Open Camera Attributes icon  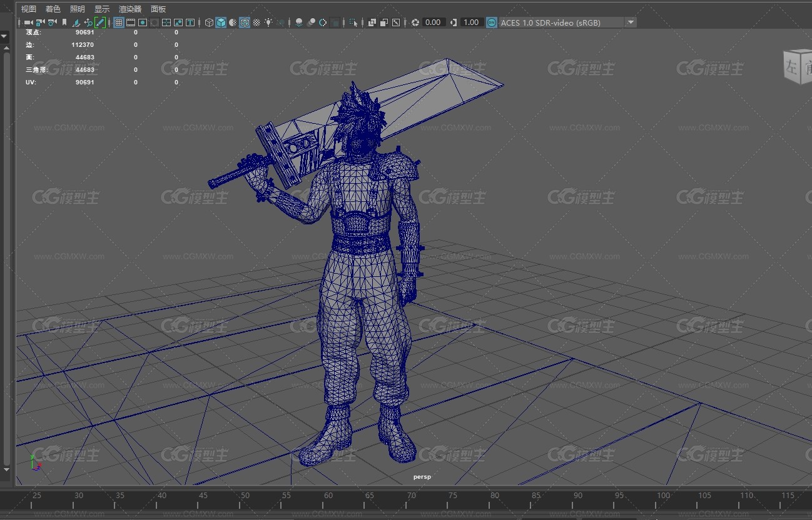click(52, 22)
